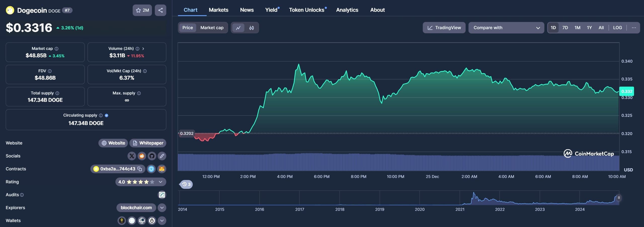The width and height of the screenshot is (644, 227).
Task: Click Total supply info icon
Action: coord(57,93)
